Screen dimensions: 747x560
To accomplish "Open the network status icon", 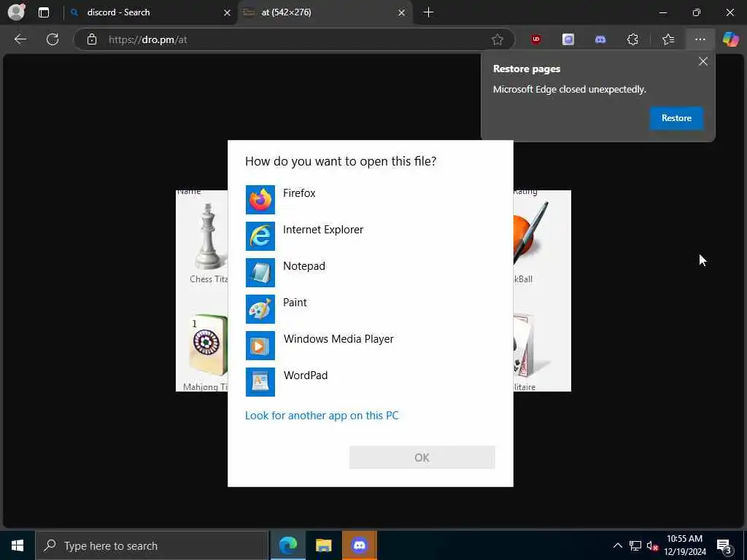I will point(635,545).
